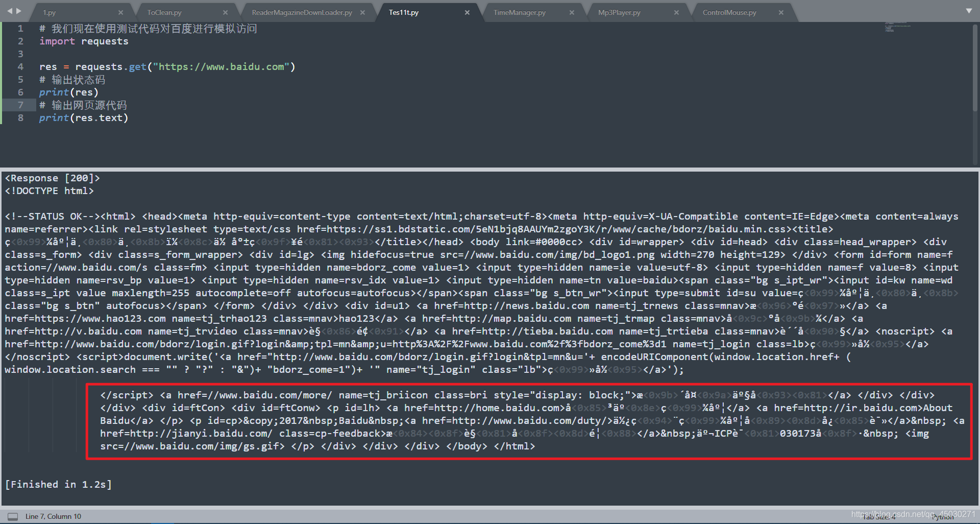
Task: Close the ToClean.py tab
Action: point(225,12)
